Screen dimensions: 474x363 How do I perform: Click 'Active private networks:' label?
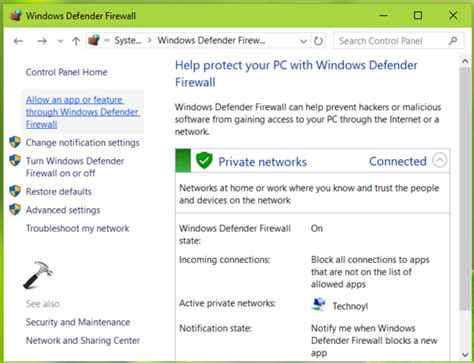[x=227, y=303]
